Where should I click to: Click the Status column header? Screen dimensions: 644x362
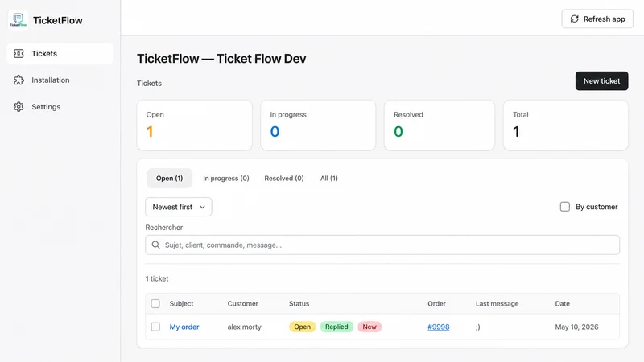(299, 304)
